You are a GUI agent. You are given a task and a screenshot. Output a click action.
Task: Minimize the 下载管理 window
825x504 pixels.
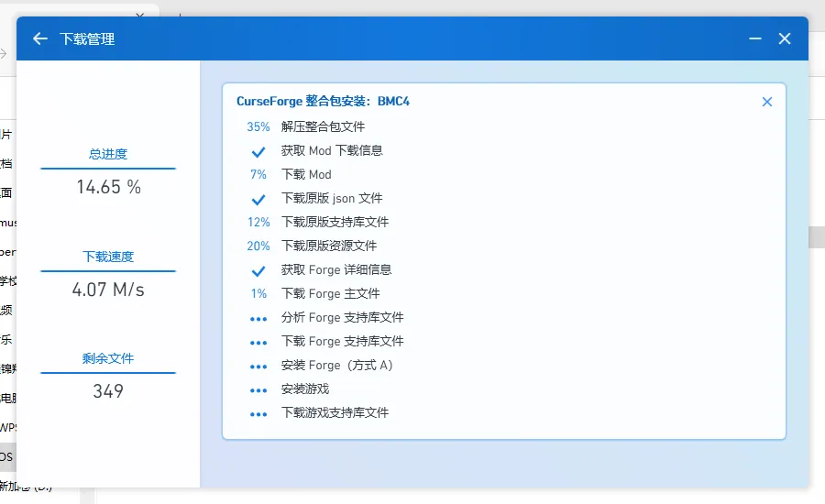755,38
